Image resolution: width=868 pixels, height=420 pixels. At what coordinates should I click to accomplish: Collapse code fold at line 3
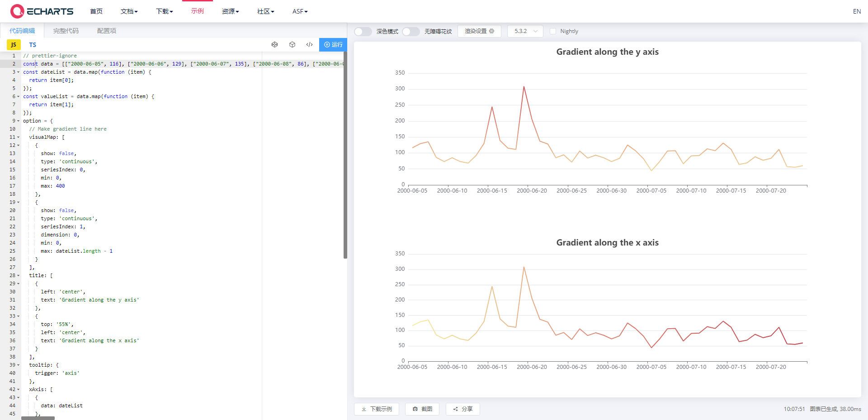pos(18,72)
